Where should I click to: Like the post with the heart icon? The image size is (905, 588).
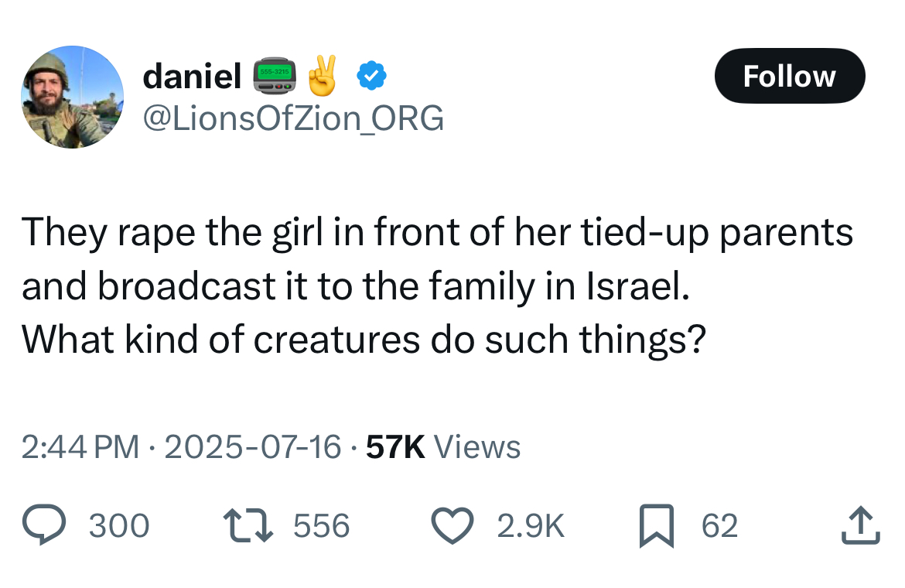click(452, 525)
